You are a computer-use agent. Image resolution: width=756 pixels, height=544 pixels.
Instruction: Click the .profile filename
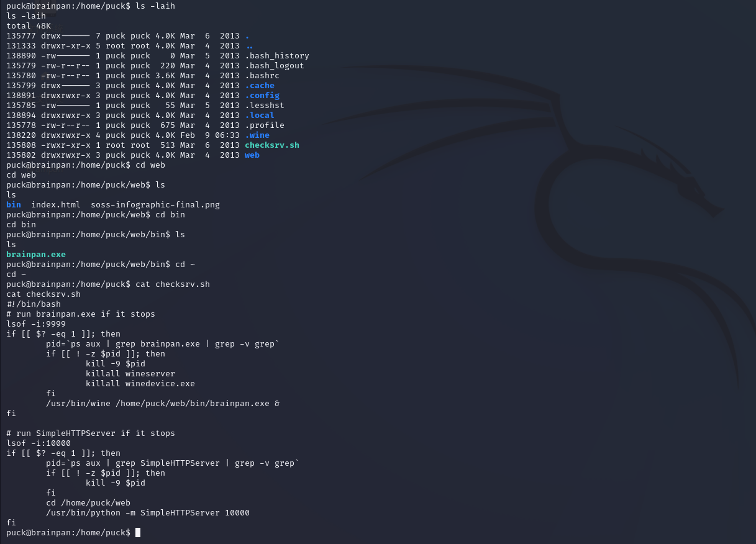pos(265,125)
